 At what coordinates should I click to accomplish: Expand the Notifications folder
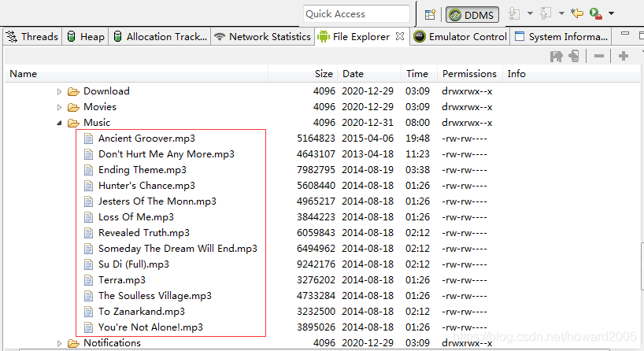[59, 343]
